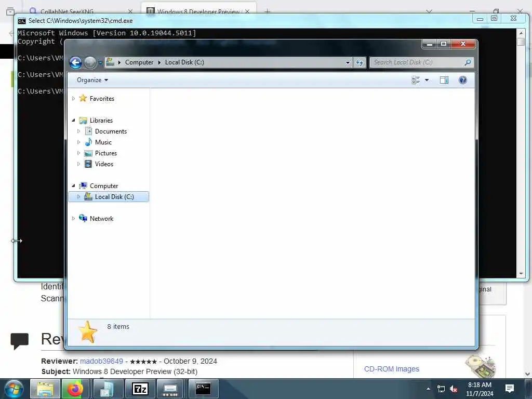
Task: Click the "8 items" details pane text
Action: coord(118,326)
